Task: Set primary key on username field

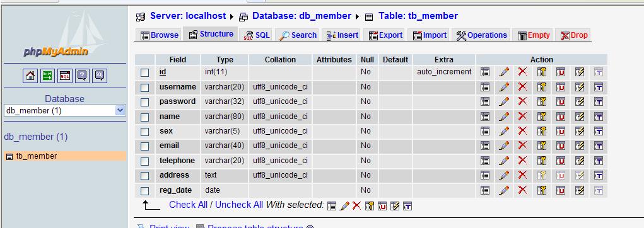Action: tap(541, 87)
